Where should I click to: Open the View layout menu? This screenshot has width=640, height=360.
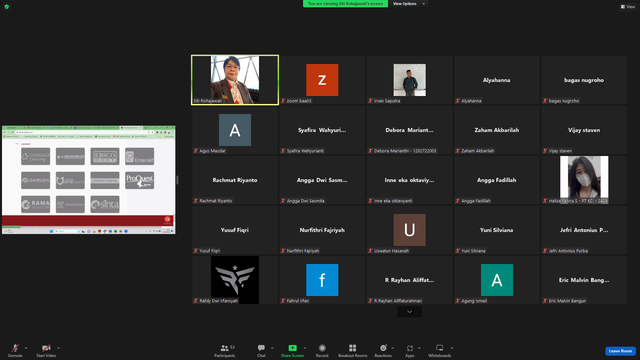tap(628, 7)
